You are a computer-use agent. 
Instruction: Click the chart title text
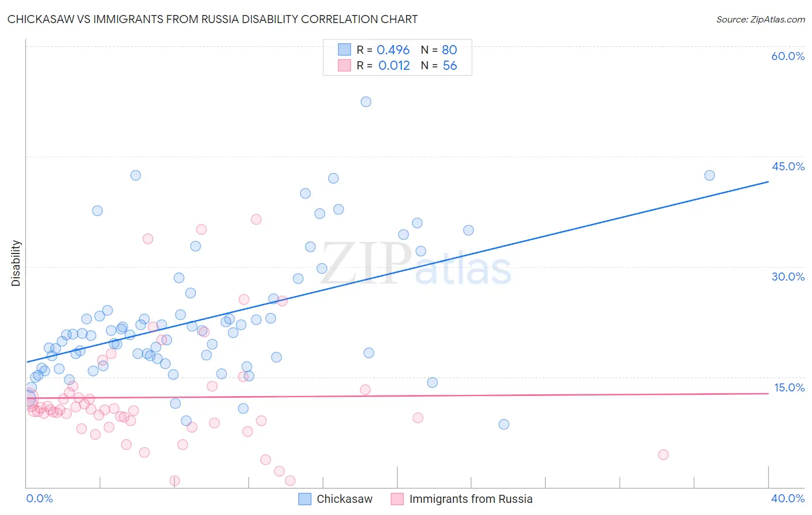(x=213, y=19)
